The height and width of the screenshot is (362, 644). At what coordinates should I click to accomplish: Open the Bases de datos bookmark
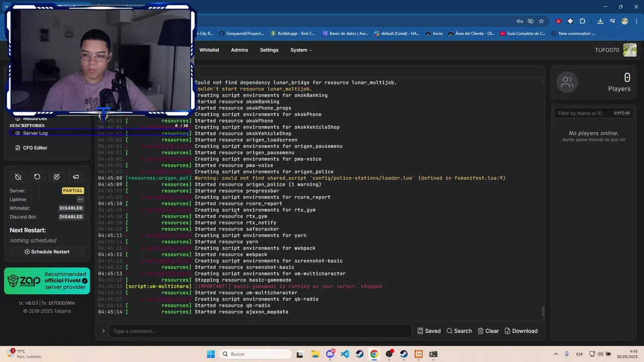point(345,34)
